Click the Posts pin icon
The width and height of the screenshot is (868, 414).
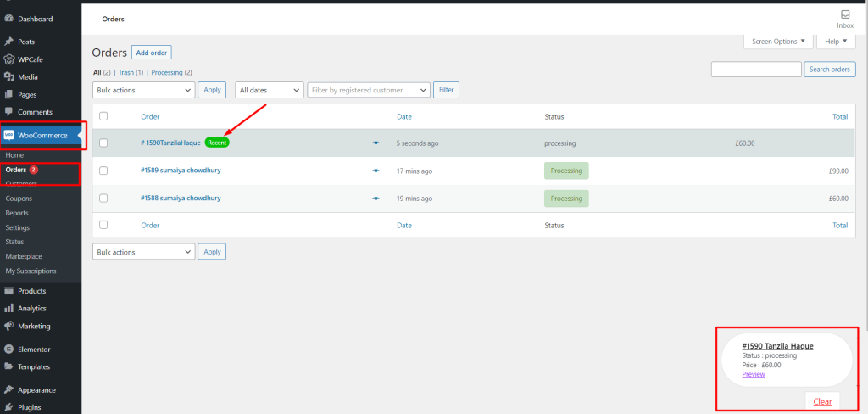pyautogui.click(x=8, y=42)
